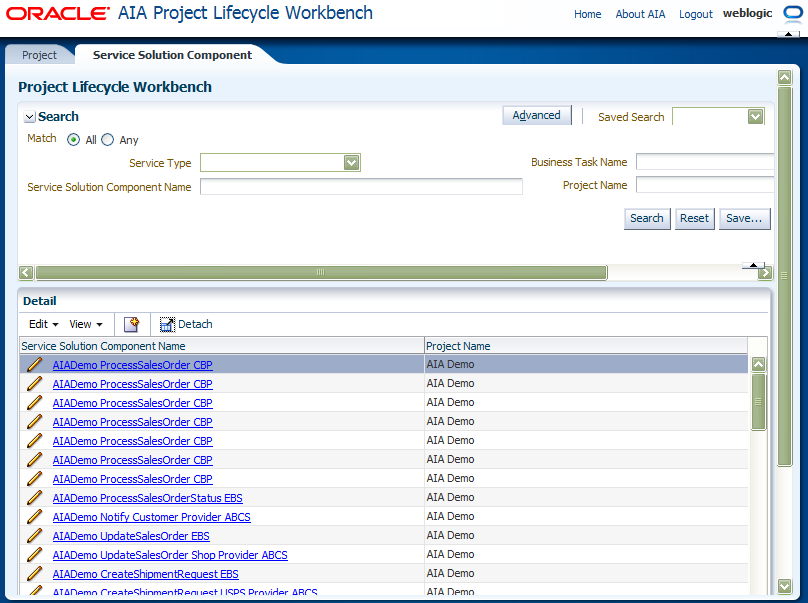Click the horizontal scrollbar thumb in the search panel
The image size is (808, 603).
pos(321,272)
